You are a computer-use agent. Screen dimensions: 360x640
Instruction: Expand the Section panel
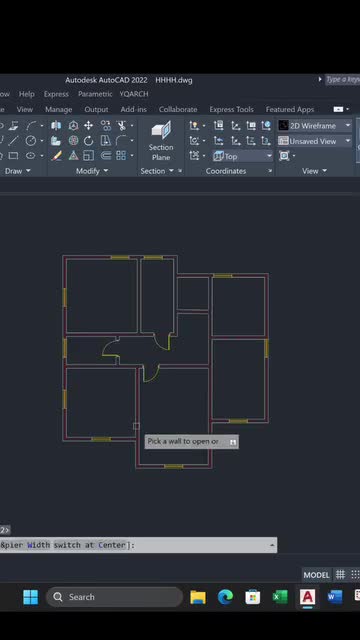[x=157, y=171]
